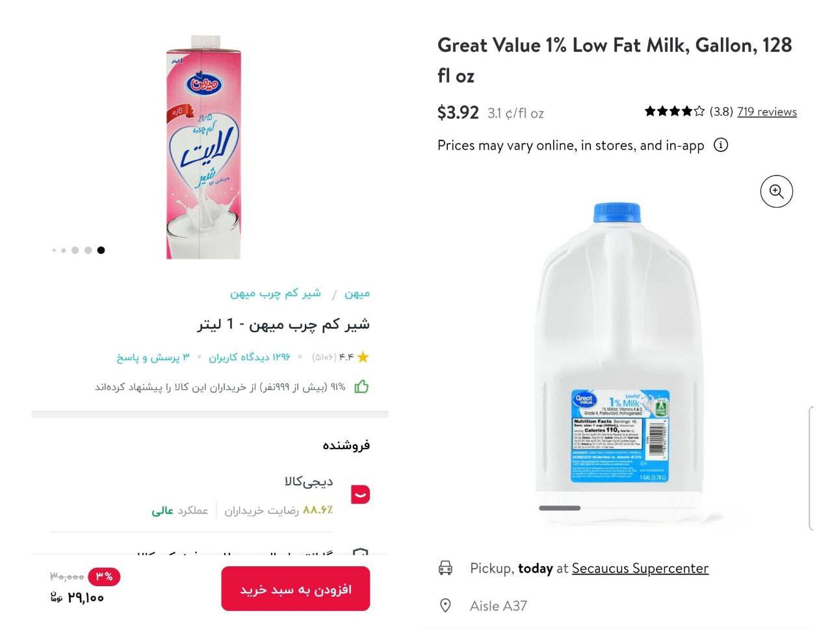Click the magnifier zoom icon on milk image
The image size is (832, 644).
click(x=776, y=192)
